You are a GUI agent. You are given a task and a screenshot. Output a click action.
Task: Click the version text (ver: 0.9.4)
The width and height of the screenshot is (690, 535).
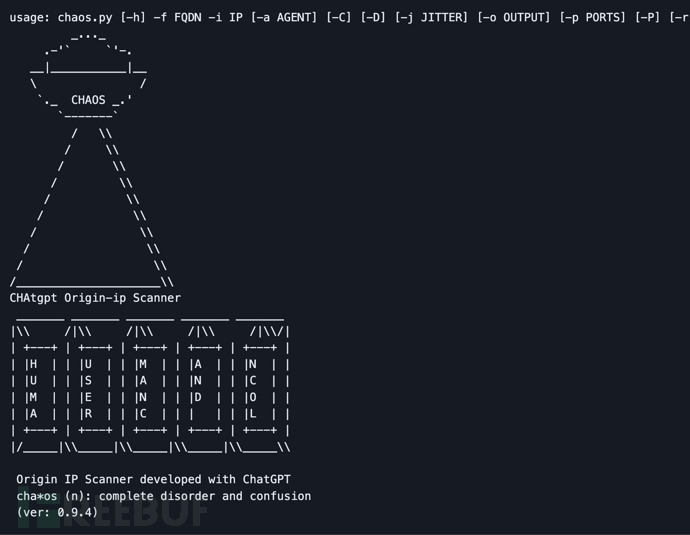point(57,512)
